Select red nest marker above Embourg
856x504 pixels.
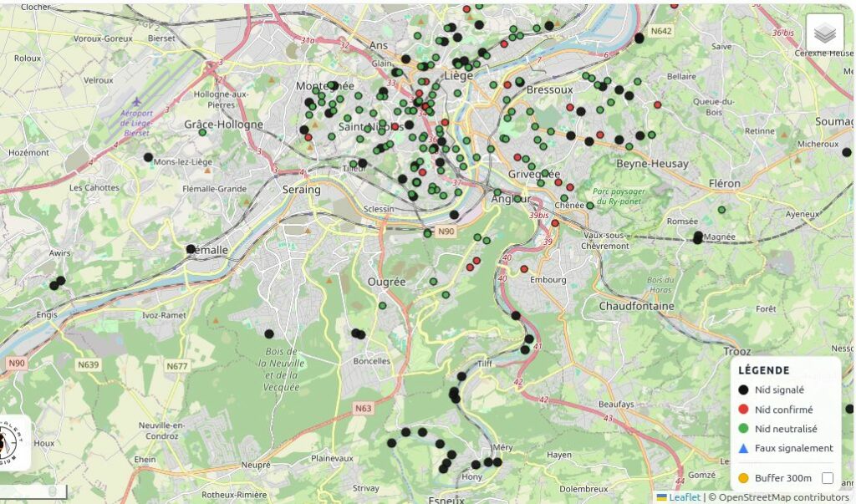point(524,269)
